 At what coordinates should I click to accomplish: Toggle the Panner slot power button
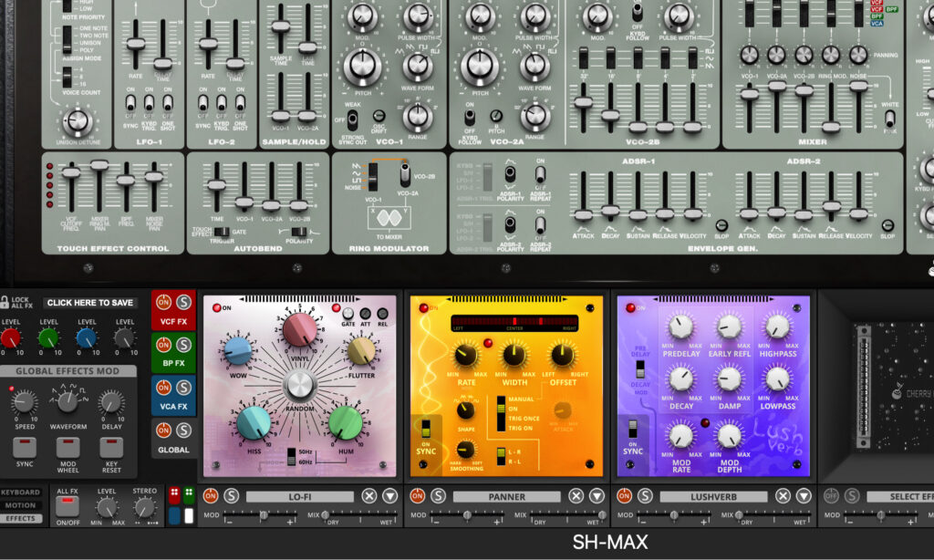pyautogui.click(x=417, y=496)
